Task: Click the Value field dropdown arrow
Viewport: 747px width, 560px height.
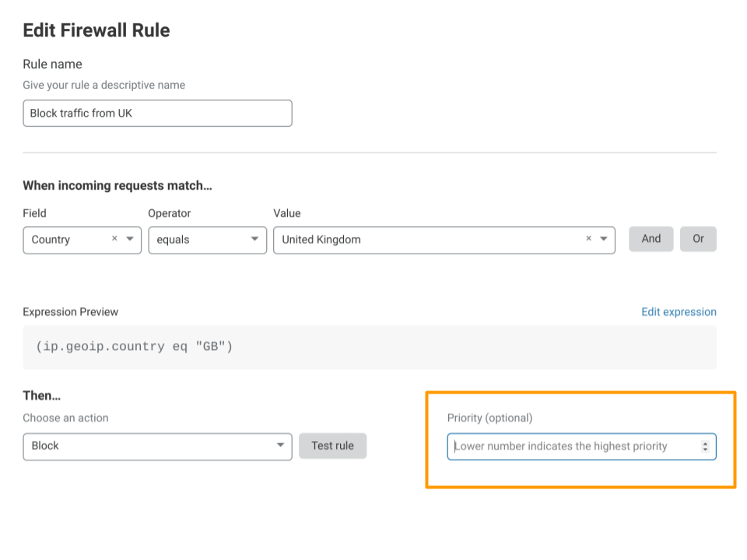Action: coord(604,239)
